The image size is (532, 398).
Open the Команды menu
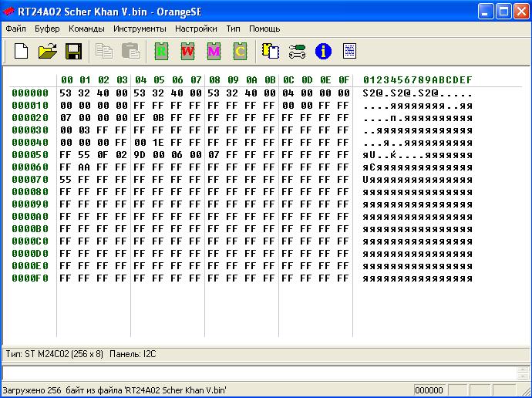click(x=86, y=29)
